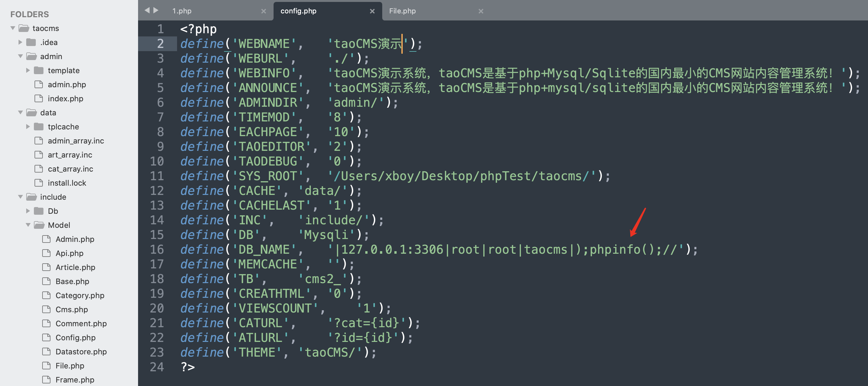
Task: Expand the template folder arrow
Action: [28, 70]
